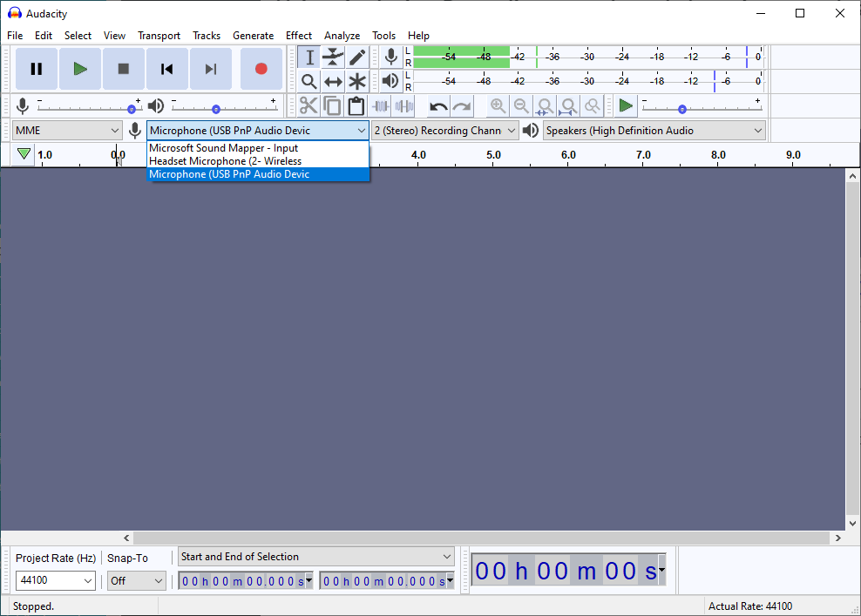Open the Generate menu
The image size is (861, 616).
tap(253, 36)
